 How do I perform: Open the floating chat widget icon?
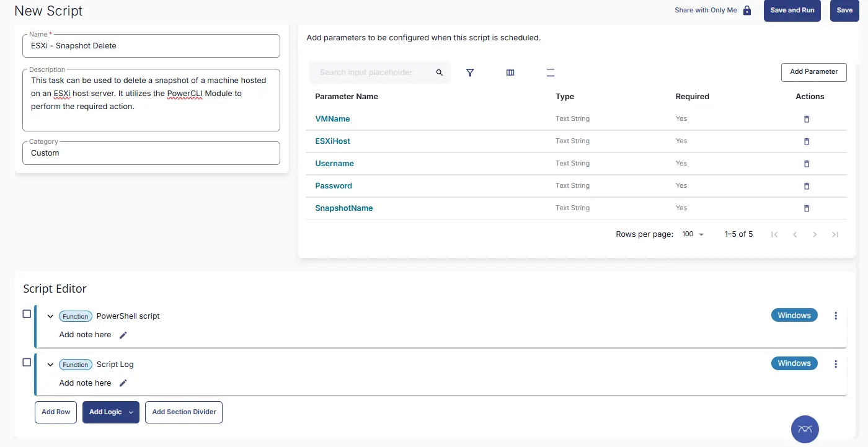pos(805,429)
